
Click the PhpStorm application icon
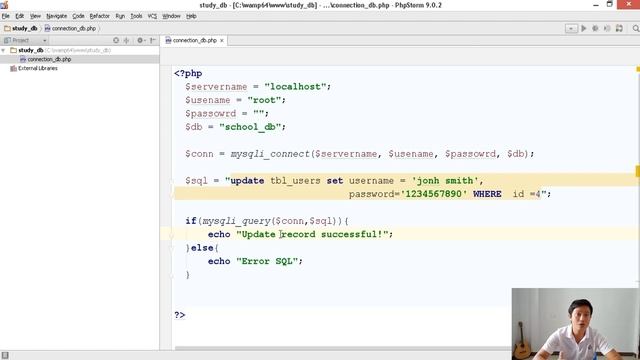(x=4, y=5)
